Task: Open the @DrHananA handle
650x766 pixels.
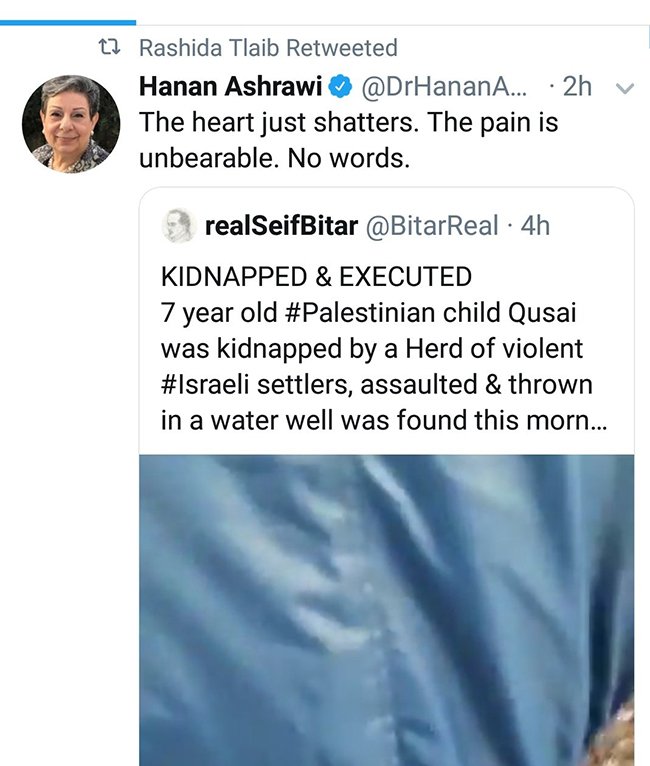Action: coord(444,87)
